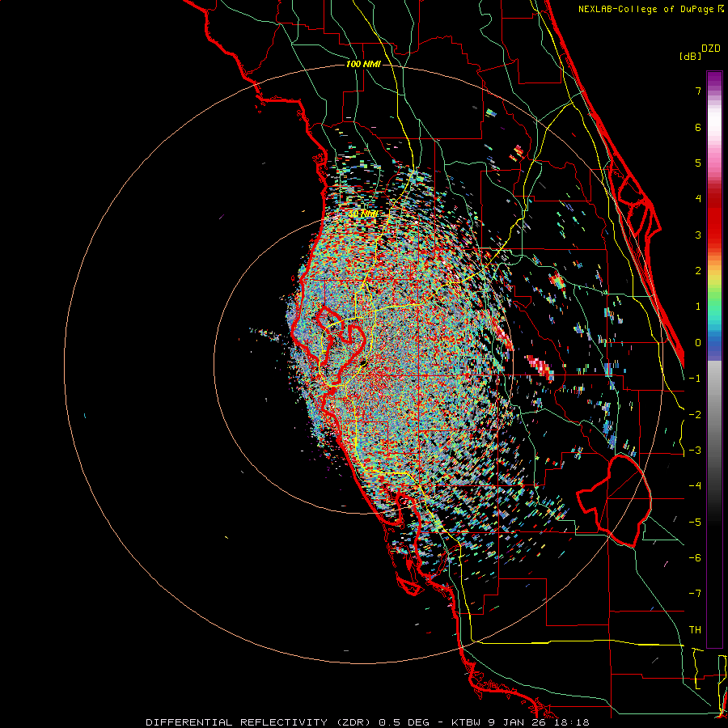
Task: Click the -7 tick label on color scale
Action: [x=695, y=594]
